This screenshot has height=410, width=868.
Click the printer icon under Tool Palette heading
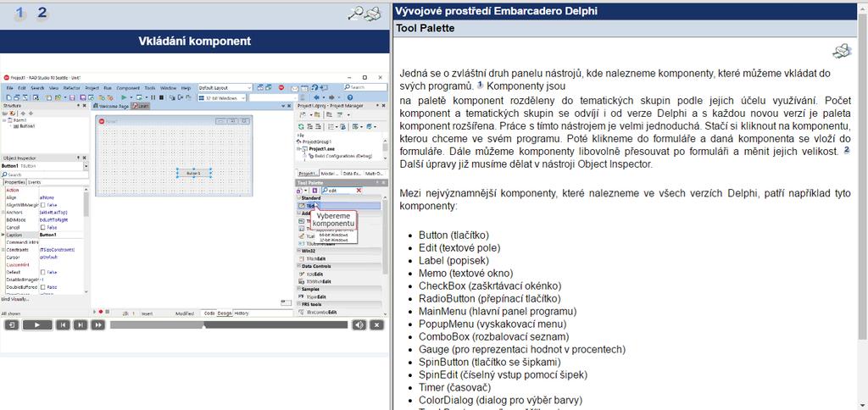tap(842, 51)
